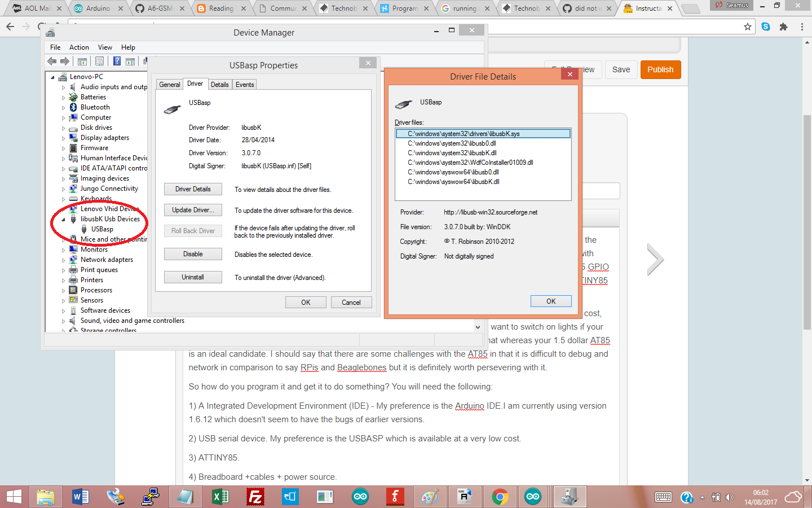The image size is (812, 508).
Task: Open Excel from the taskbar
Action: (x=220, y=497)
